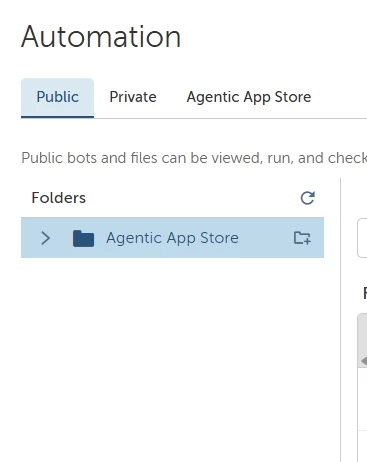Click the Automation page title
This screenshot has height=462, width=367.
coord(101,37)
